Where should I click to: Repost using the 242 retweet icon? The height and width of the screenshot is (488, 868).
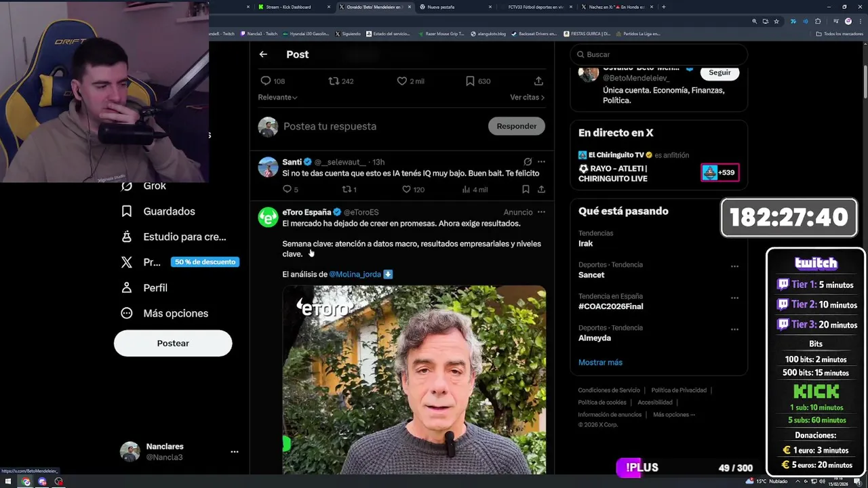[x=334, y=81]
